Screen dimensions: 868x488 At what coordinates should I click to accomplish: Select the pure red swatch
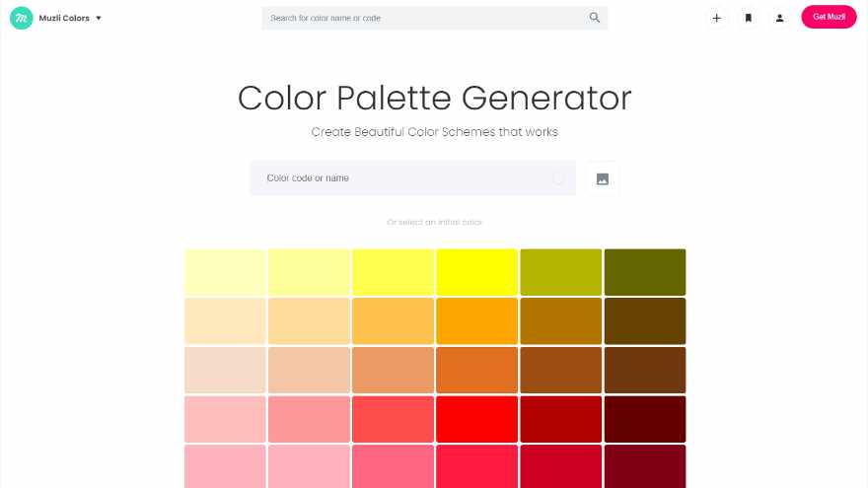pos(477,419)
